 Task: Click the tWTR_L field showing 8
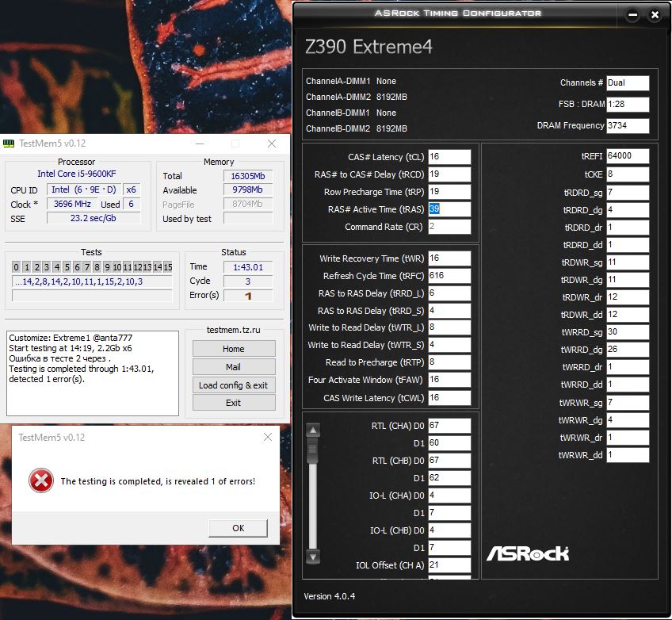449,327
